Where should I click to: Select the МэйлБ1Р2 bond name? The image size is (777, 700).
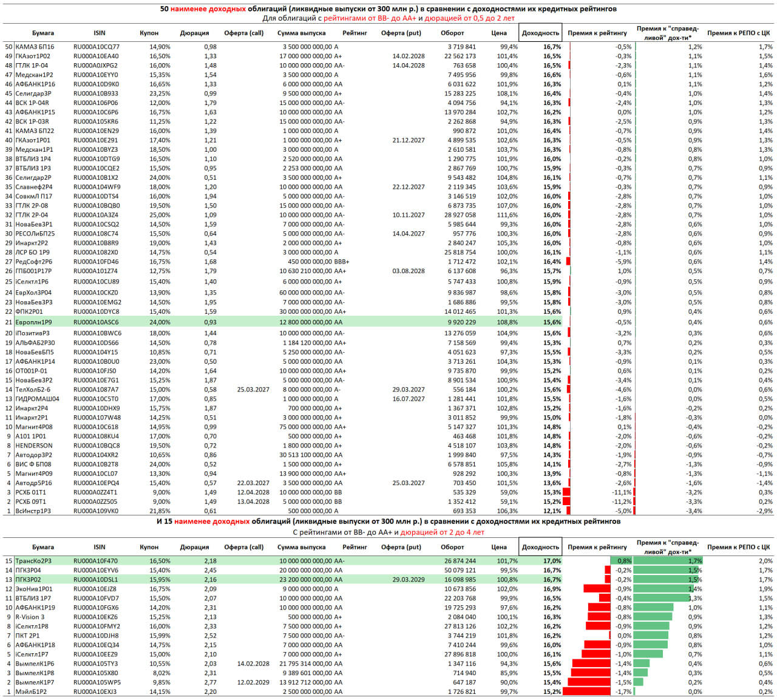coord(32,692)
